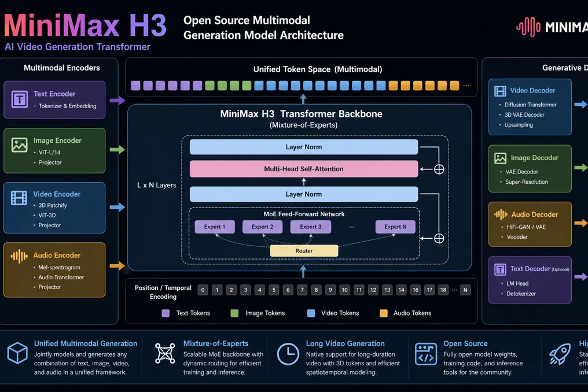Click 'LM Head' under Text Decoder

tap(517, 283)
